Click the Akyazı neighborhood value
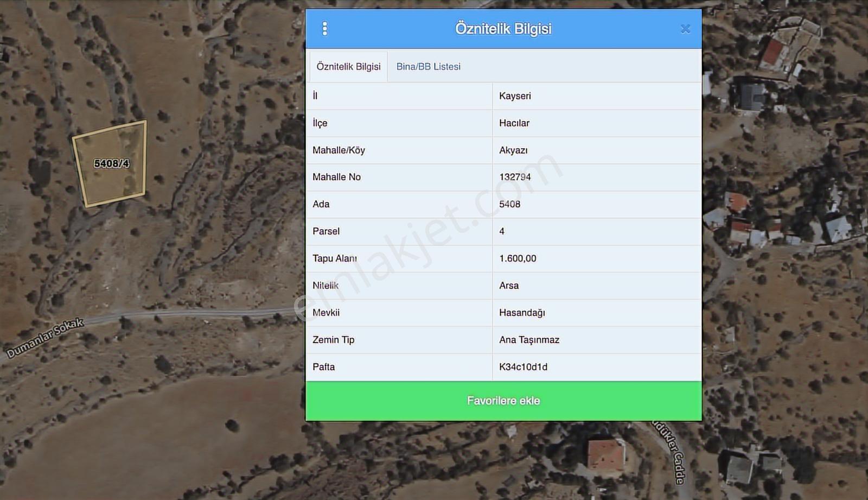The image size is (868, 500). (513, 150)
